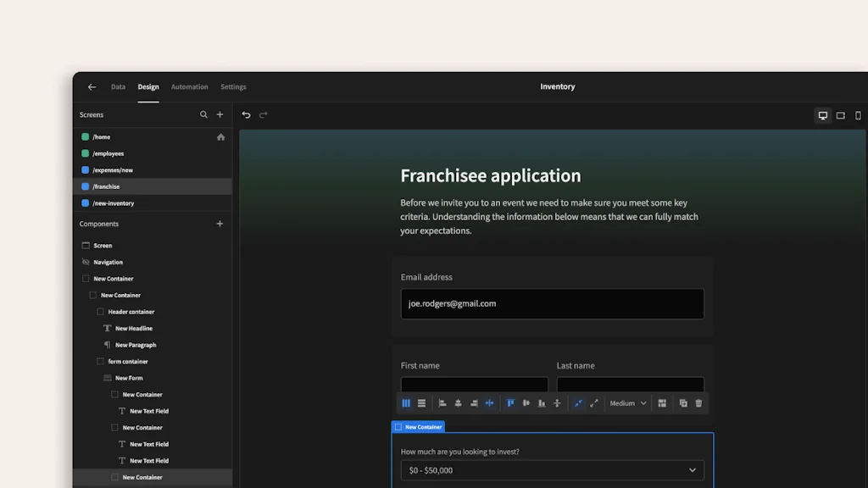Click the align-bottom icon in the toolbar
The width and height of the screenshot is (868, 488).
coord(542,402)
